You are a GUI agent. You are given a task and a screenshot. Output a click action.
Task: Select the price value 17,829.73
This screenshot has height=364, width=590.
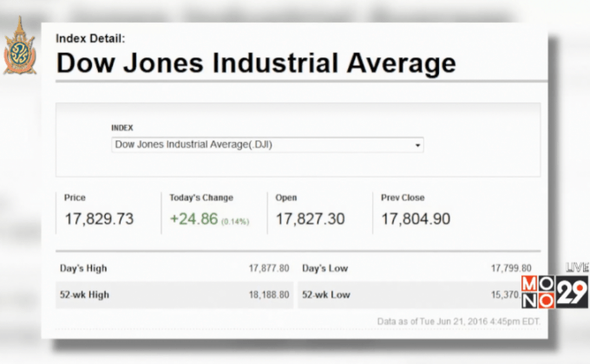99,219
